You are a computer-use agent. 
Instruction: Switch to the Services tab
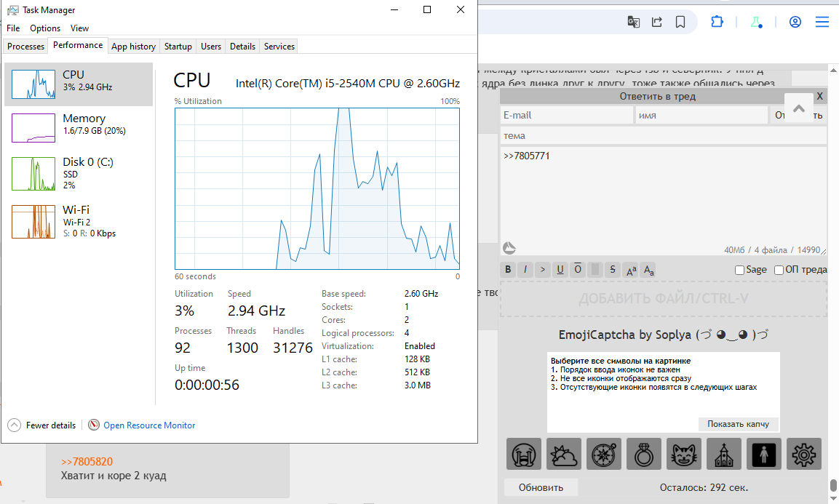(279, 47)
